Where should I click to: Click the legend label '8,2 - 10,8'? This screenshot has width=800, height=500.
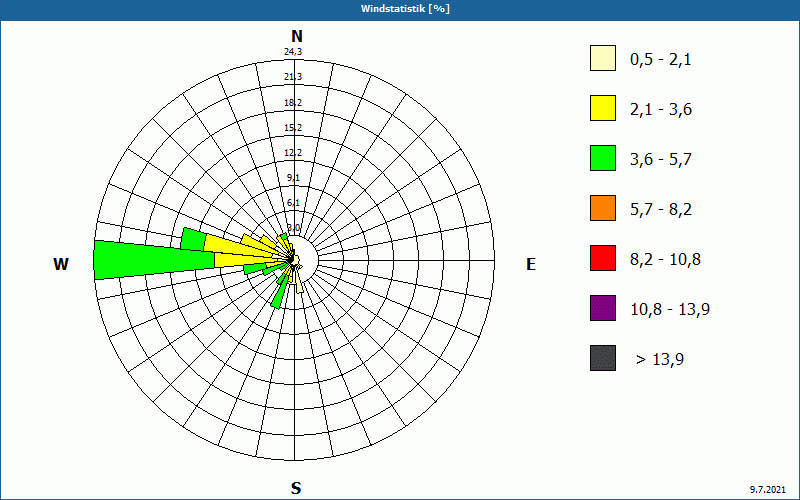coord(665,260)
